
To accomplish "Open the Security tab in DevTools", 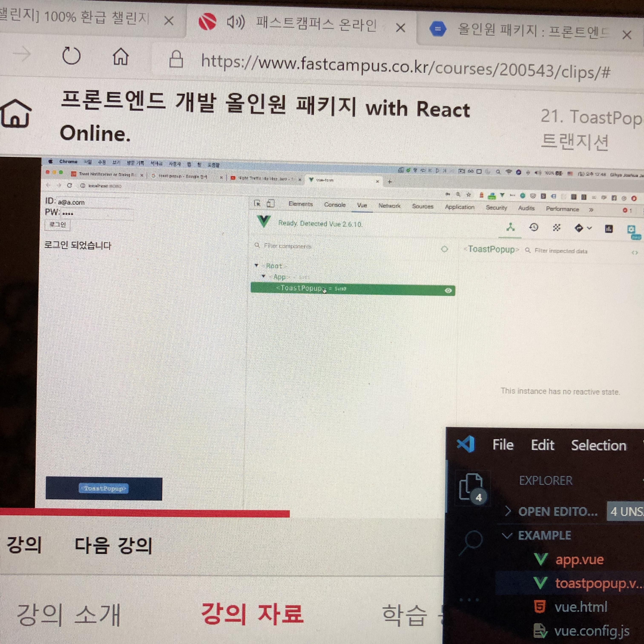I will [496, 208].
